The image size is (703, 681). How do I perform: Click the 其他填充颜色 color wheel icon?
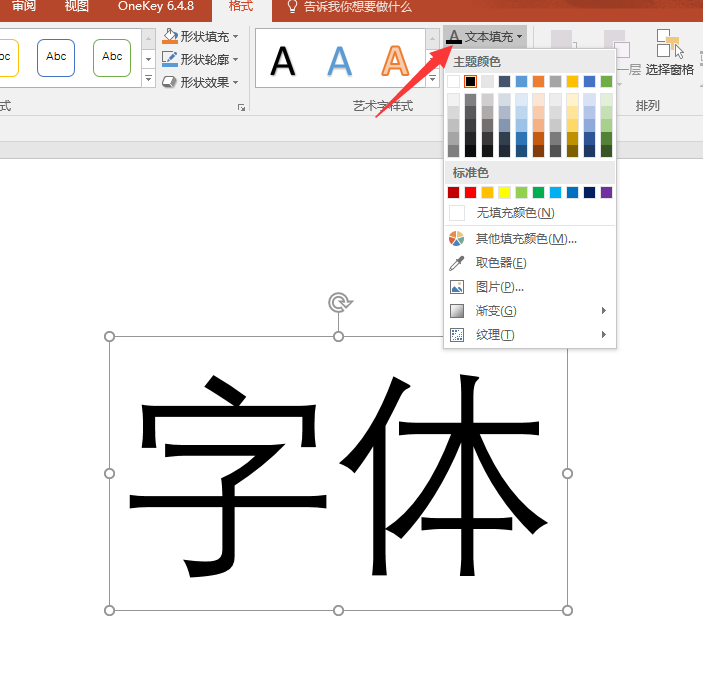pyautogui.click(x=456, y=239)
